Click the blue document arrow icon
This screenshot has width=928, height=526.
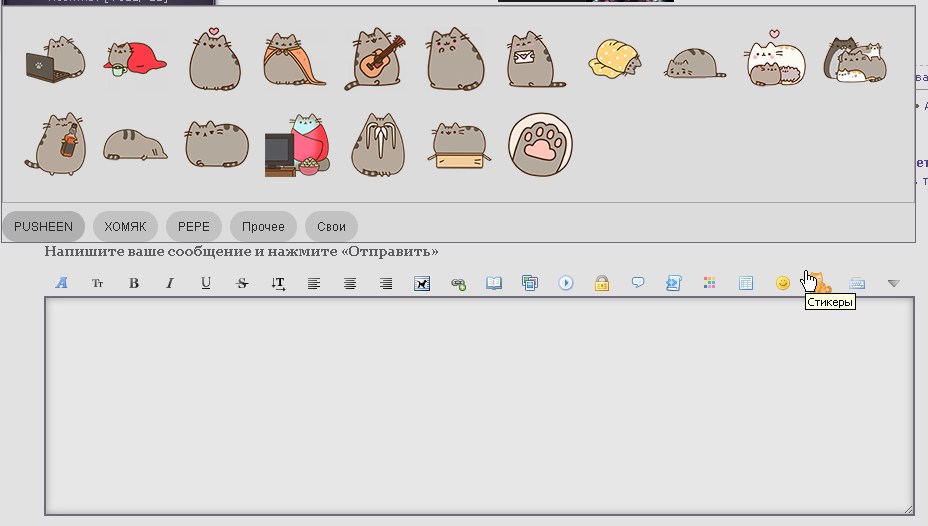click(674, 283)
